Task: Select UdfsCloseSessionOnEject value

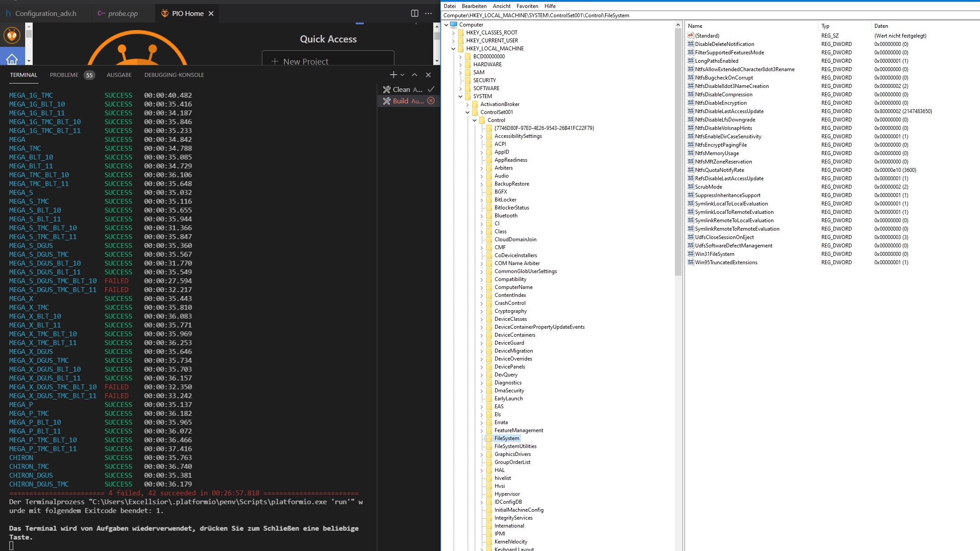Action: click(x=724, y=237)
